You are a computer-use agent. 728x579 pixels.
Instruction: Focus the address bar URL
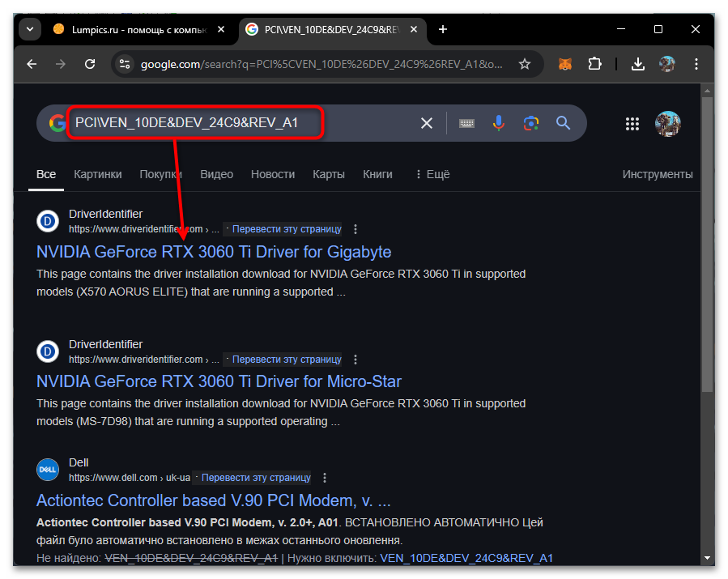coord(321,64)
